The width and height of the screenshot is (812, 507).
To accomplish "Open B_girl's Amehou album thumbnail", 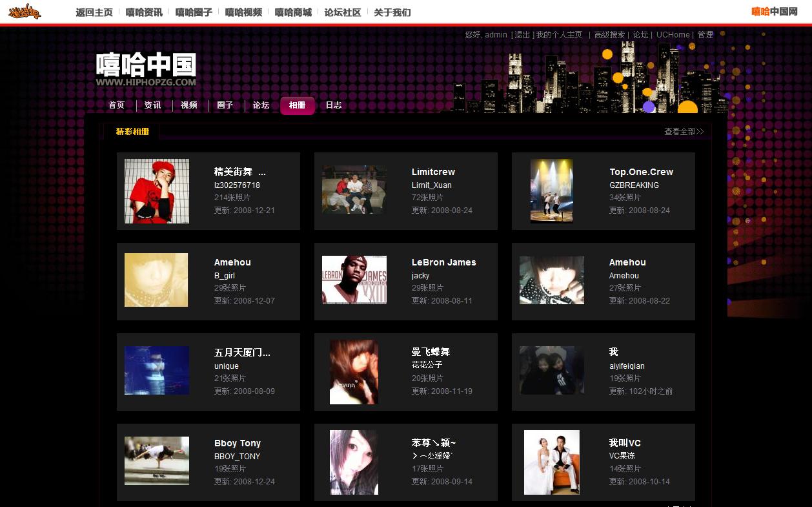I will [x=156, y=280].
